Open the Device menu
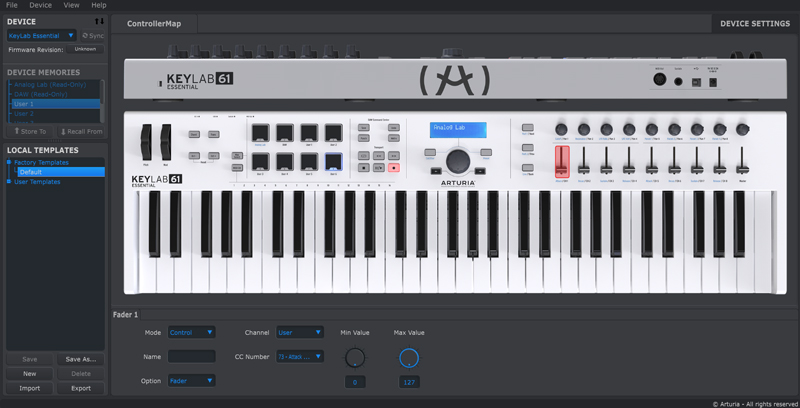Viewport: 800px width, 408px height. (40, 5)
